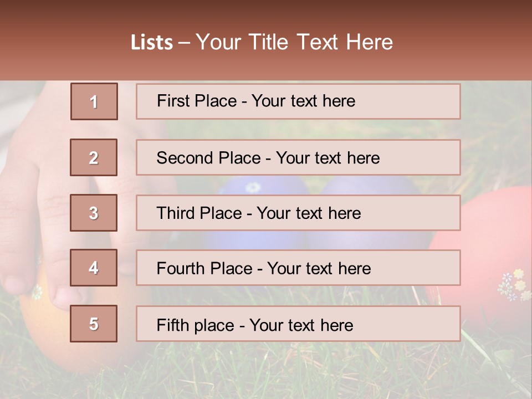The width and height of the screenshot is (532, 399).
Task: Click the number 1 box
Action: click(x=94, y=101)
